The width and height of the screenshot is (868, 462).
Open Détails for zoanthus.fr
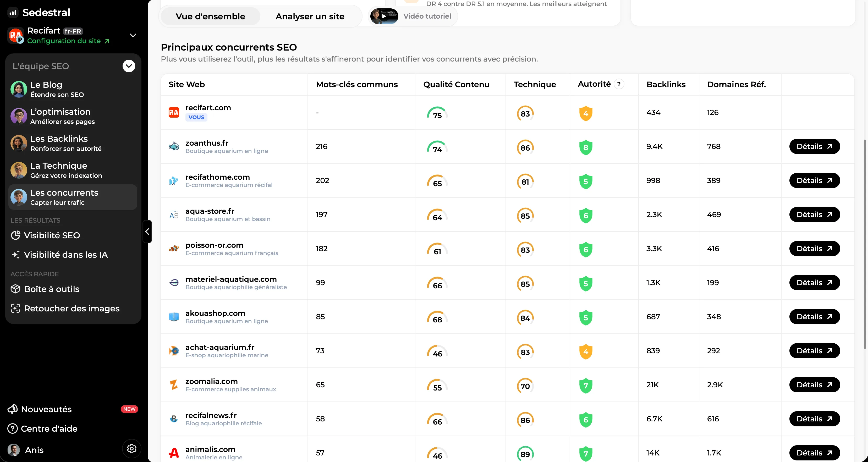(814, 147)
